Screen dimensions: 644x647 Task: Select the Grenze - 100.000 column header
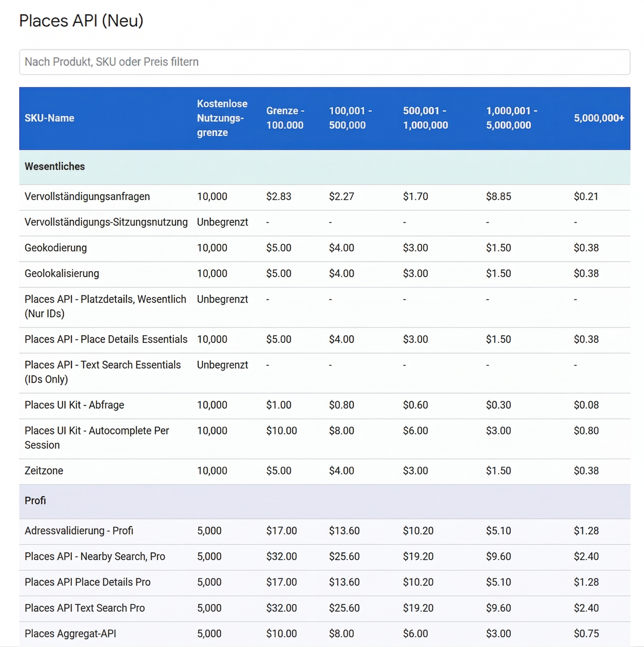tap(285, 118)
